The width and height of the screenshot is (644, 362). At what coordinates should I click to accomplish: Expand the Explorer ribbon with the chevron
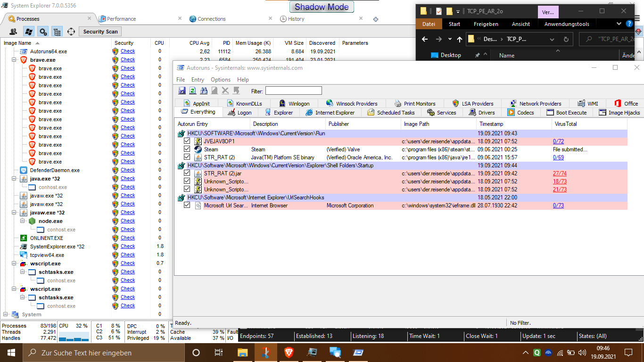(619, 24)
